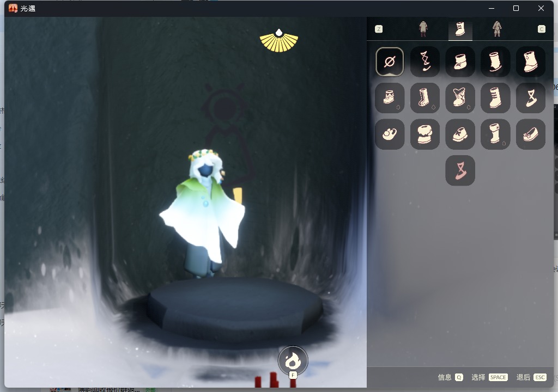Click the character in white cape
Viewport: 558px width, 392px height.
[x=204, y=213]
